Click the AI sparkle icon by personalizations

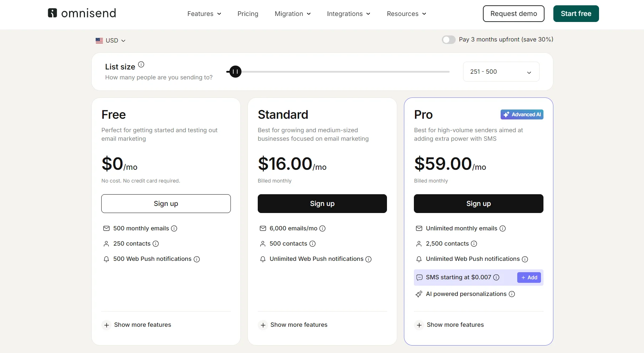[419, 294]
